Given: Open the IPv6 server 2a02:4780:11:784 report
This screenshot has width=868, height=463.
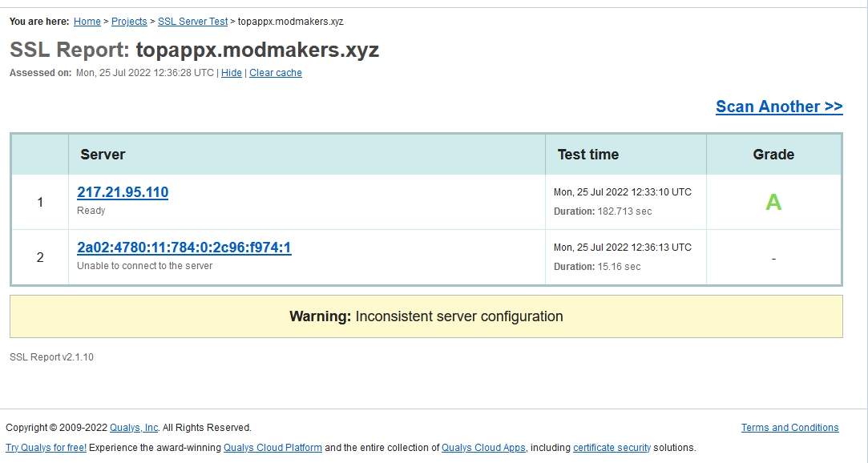Looking at the screenshot, I should pyautogui.click(x=182, y=248).
